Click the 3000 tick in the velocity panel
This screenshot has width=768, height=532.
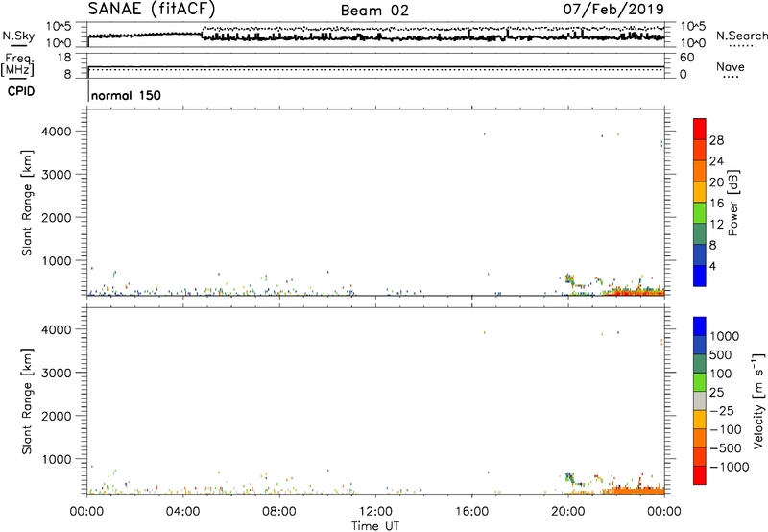(57, 373)
